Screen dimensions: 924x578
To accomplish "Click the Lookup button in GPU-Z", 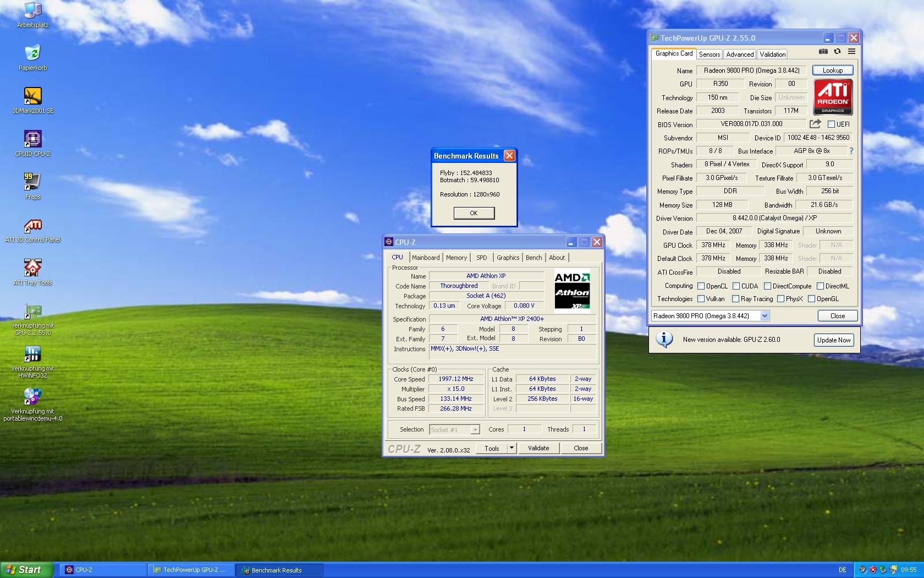I will pos(833,70).
